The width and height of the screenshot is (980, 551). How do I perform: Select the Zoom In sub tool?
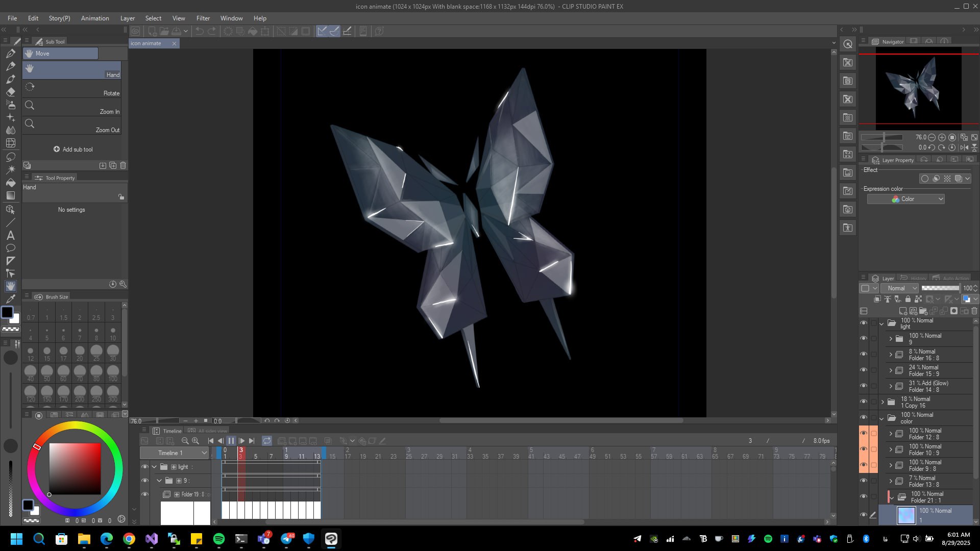click(71, 106)
